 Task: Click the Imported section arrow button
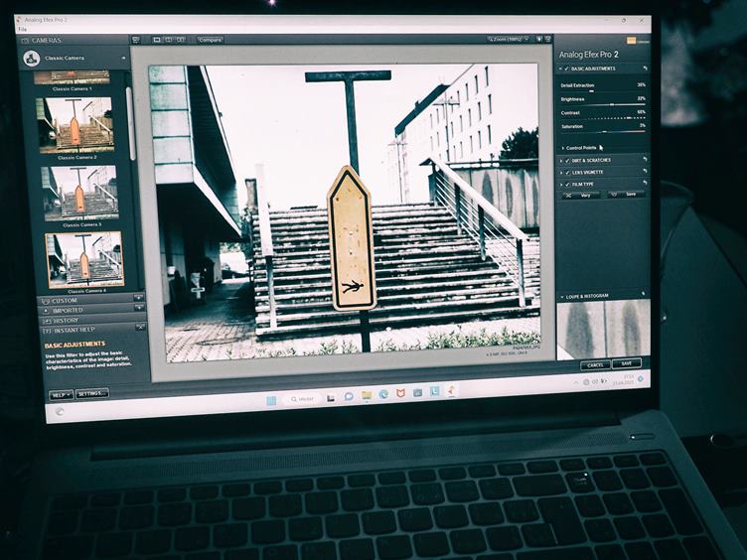(x=140, y=308)
